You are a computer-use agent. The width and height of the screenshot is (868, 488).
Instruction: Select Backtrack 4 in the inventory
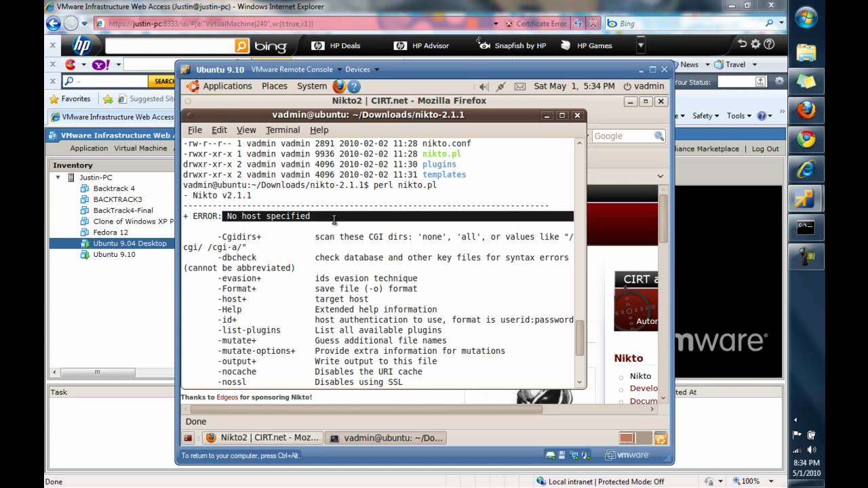108,188
